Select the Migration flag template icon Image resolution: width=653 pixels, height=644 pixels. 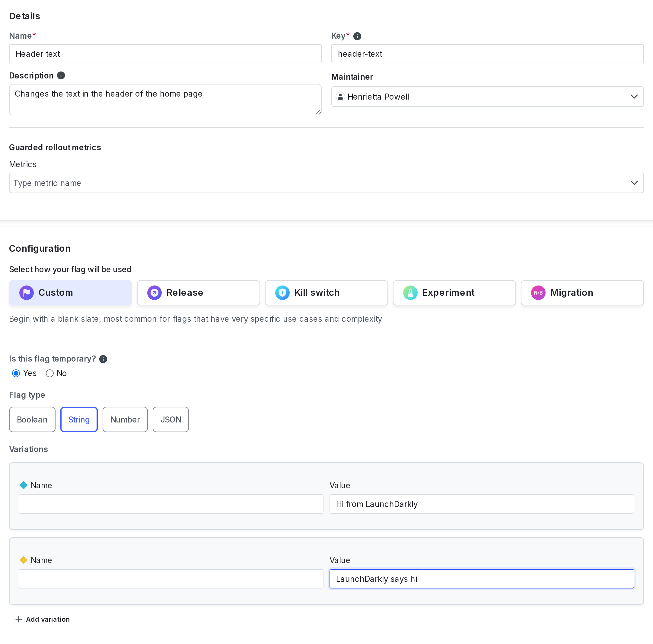point(538,292)
